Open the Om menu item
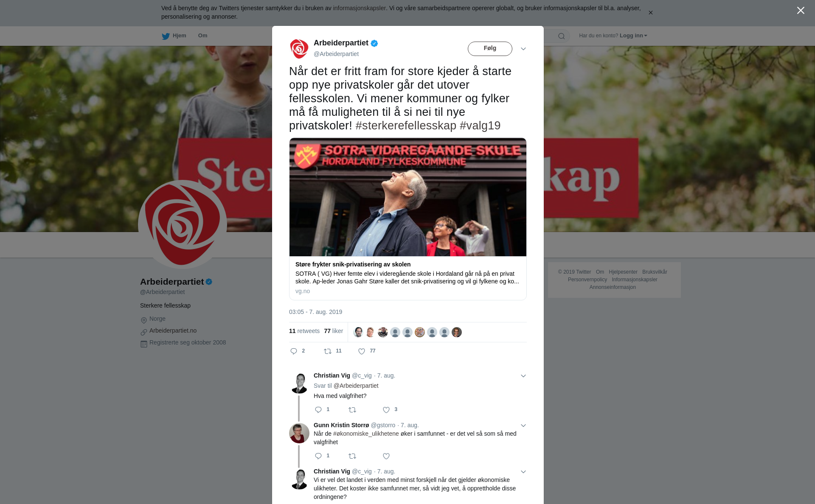815x504 pixels. 202,36
